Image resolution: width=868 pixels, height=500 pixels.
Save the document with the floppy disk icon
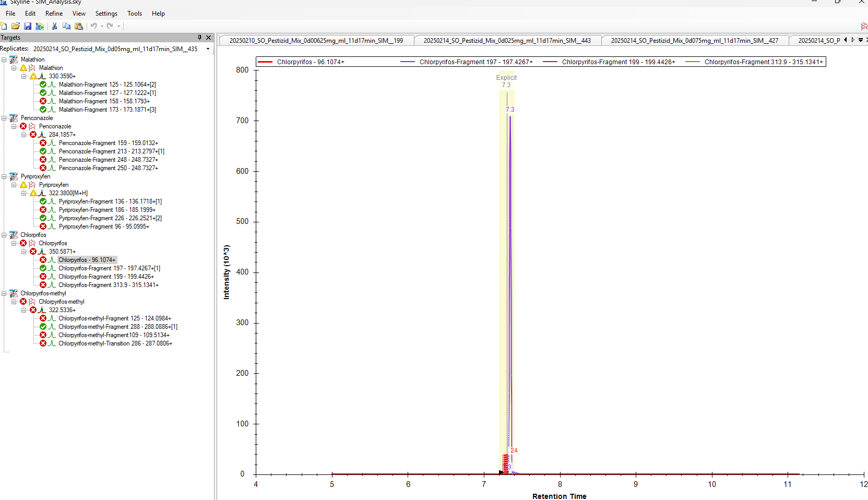pyautogui.click(x=28, y=26)
